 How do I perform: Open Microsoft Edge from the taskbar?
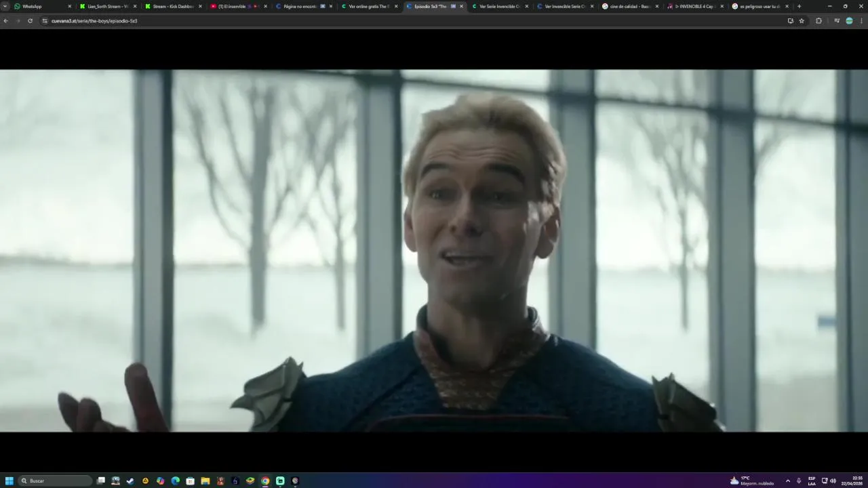pos(175,481)
